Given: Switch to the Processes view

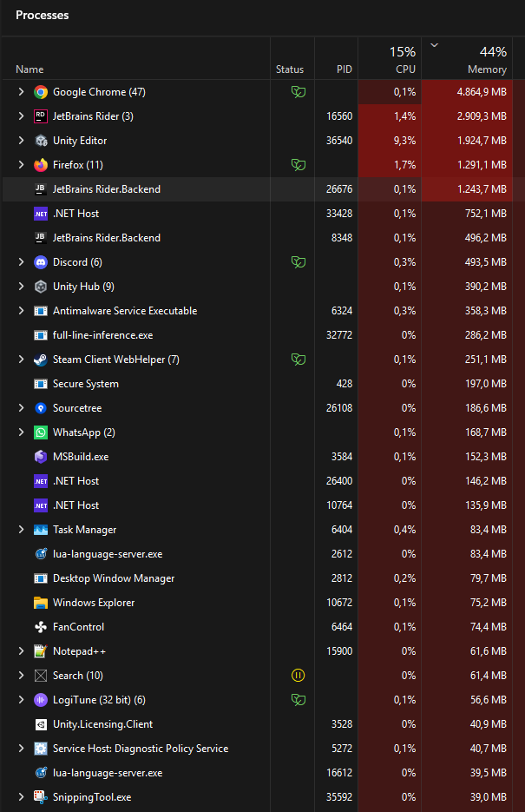Looking at the screenshot, I should click(x=42, y=15).
